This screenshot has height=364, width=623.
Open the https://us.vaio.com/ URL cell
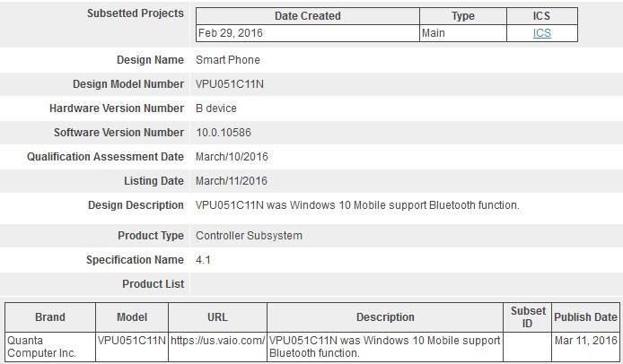[217, 341]
